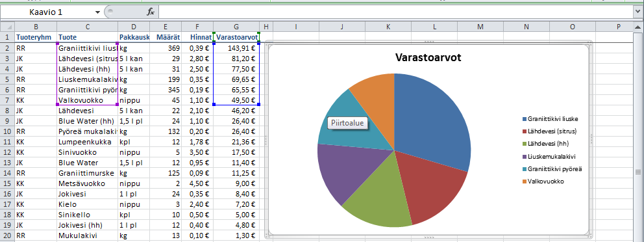Select column G header
This screenshot has width=644, height=242.
236,27
